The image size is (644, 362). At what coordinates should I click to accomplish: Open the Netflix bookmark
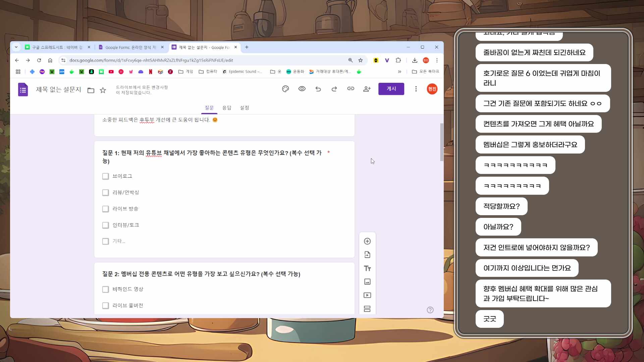tap(151, 72)
